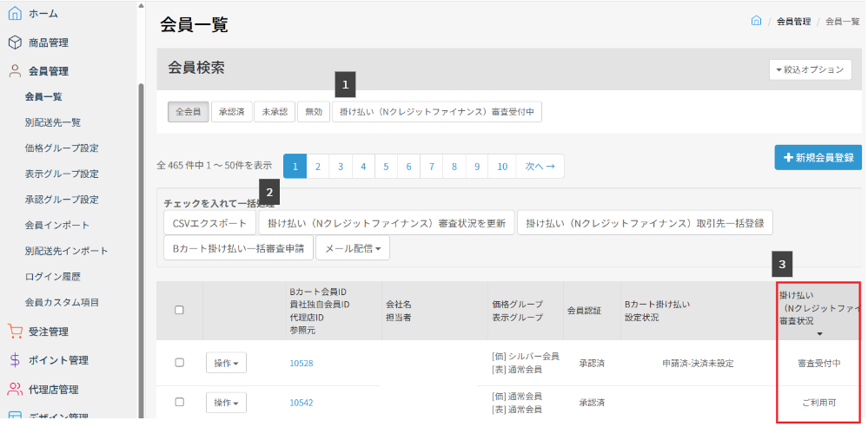Open the 絞込オプション dropdown
Viewport: 868px width, 427px height.
pos(810,69)
